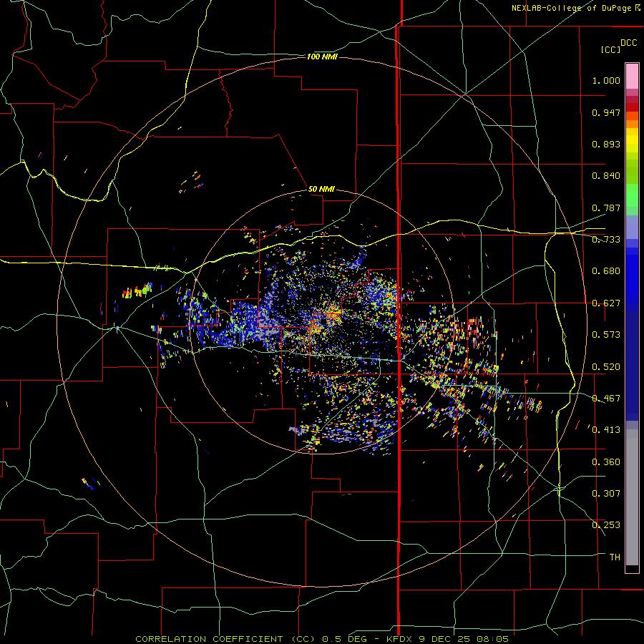Click the bright green segment of color bar
The width and height of the screenshot is (644, 644).
[632, 195]
